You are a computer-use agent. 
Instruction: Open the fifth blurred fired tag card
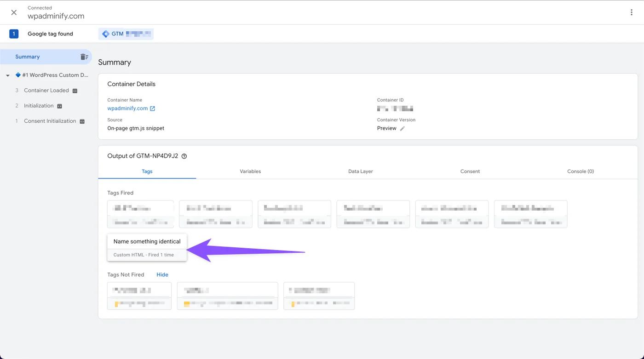point(452,214)
